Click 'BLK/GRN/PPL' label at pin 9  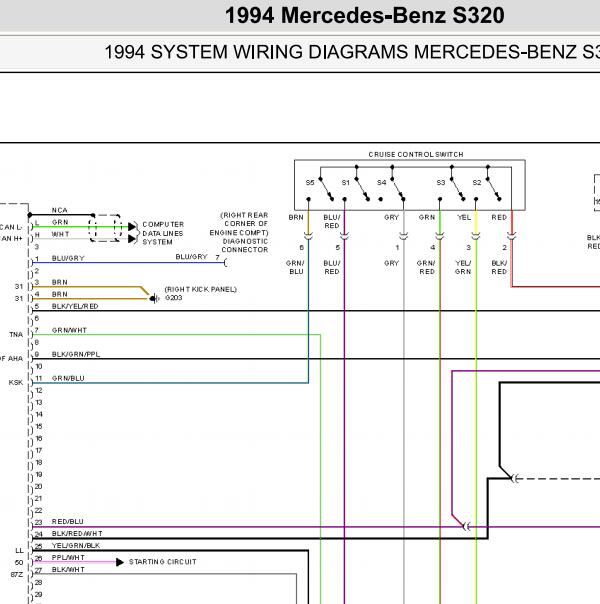click(x=75, y=354)
